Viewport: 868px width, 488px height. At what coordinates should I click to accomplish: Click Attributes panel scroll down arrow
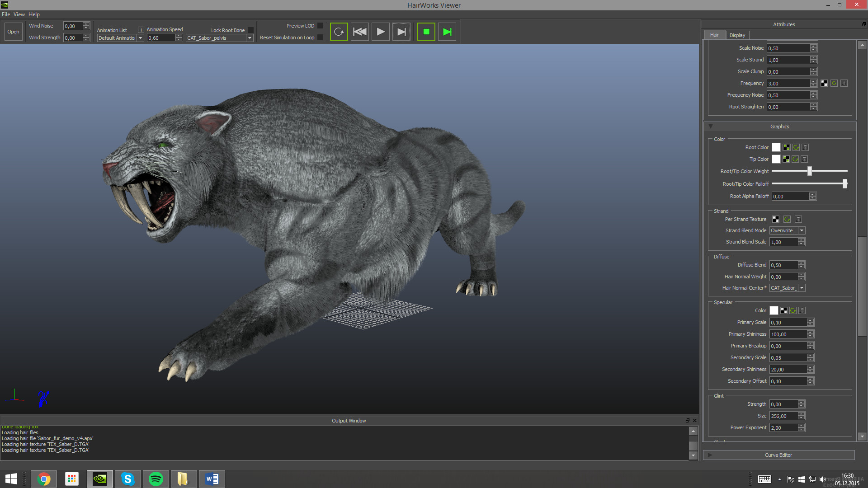862,436
